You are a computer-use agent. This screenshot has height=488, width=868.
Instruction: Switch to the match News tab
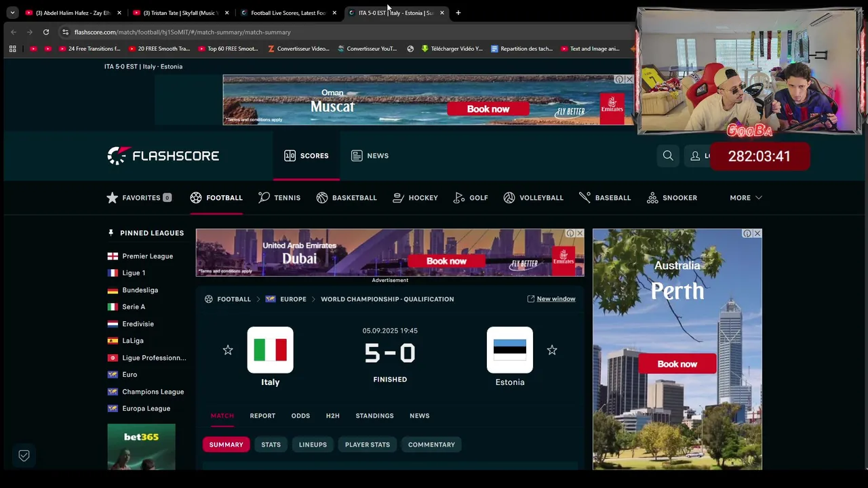(420, 415)
